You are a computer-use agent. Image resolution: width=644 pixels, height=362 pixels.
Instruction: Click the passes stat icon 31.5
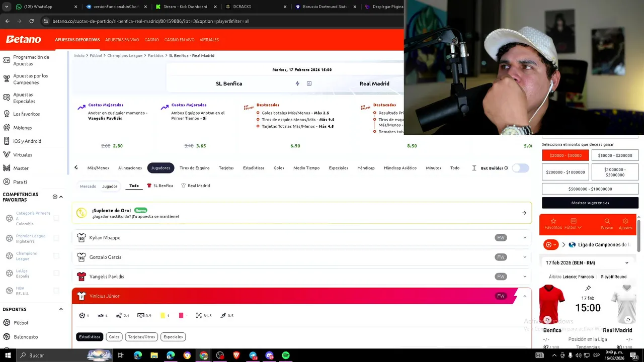[199, 316]
